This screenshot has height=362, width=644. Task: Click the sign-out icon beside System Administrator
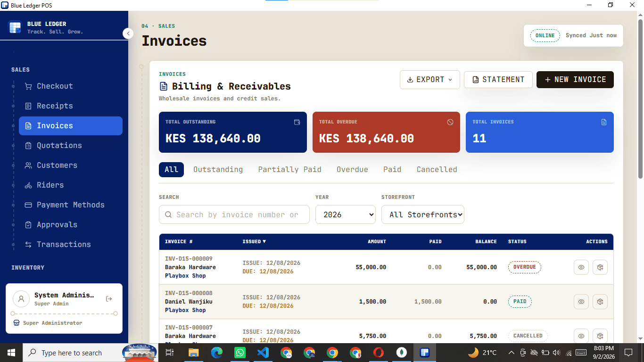click(x=109, y=299)
